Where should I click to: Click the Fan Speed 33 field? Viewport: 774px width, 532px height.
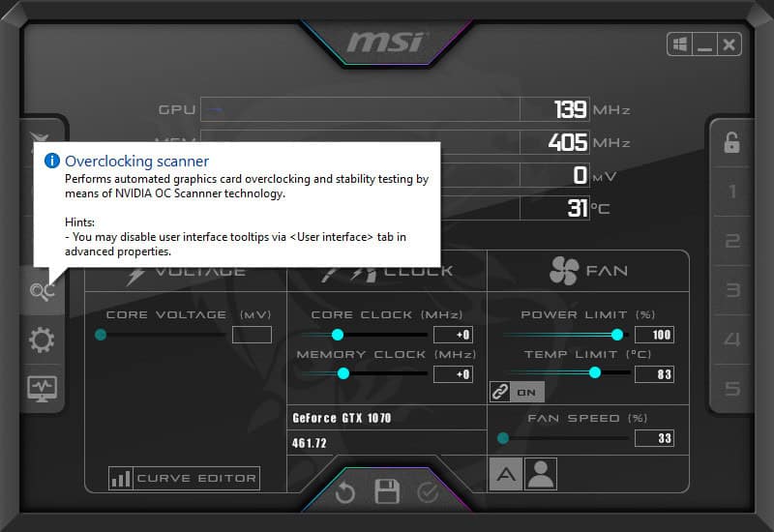[x=655, y=438]
